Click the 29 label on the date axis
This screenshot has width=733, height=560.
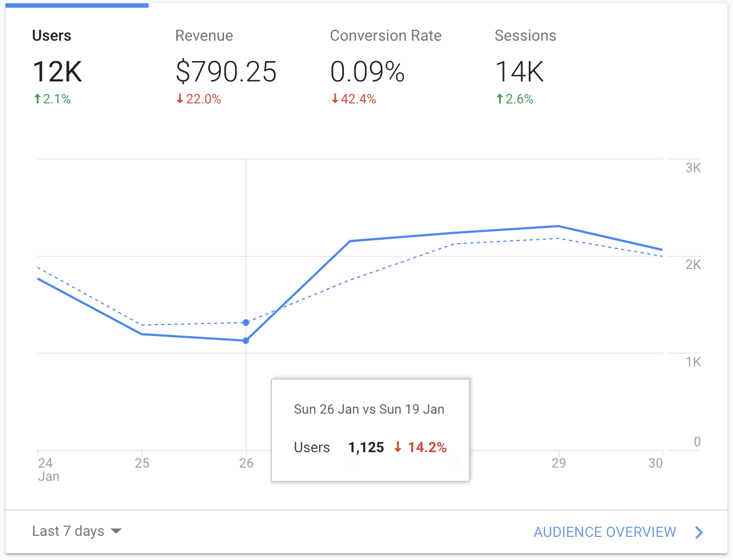point(559,463)
